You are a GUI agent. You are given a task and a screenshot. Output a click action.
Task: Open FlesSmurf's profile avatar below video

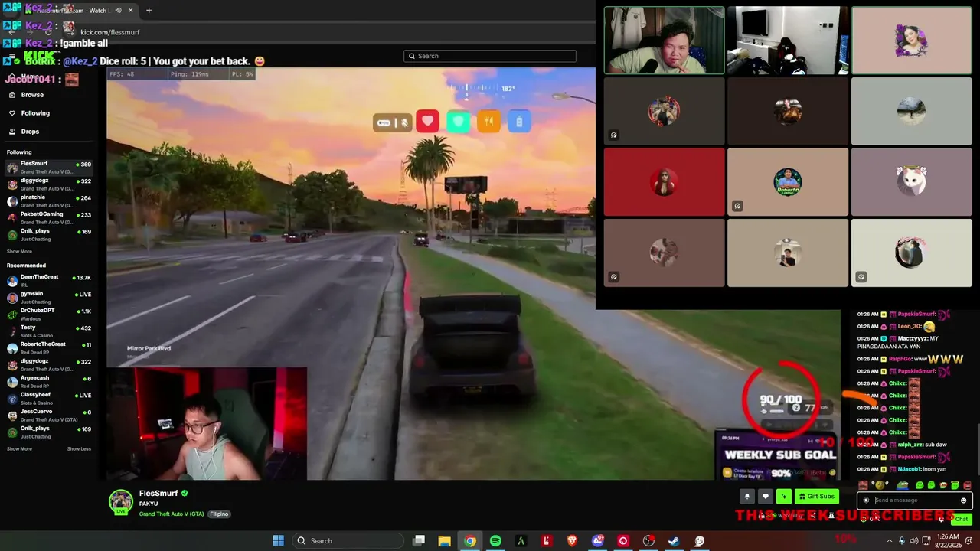point(120,502)
